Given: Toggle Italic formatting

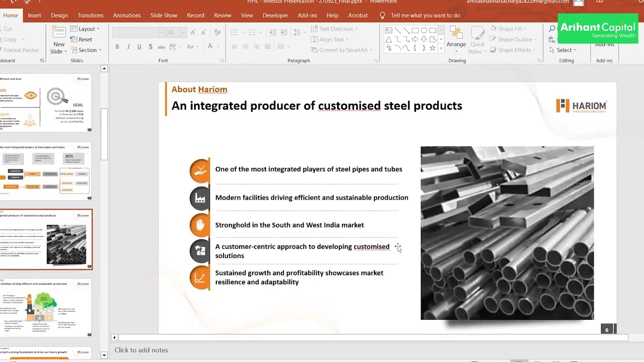Looking at the screenshot, I should 128,47.
